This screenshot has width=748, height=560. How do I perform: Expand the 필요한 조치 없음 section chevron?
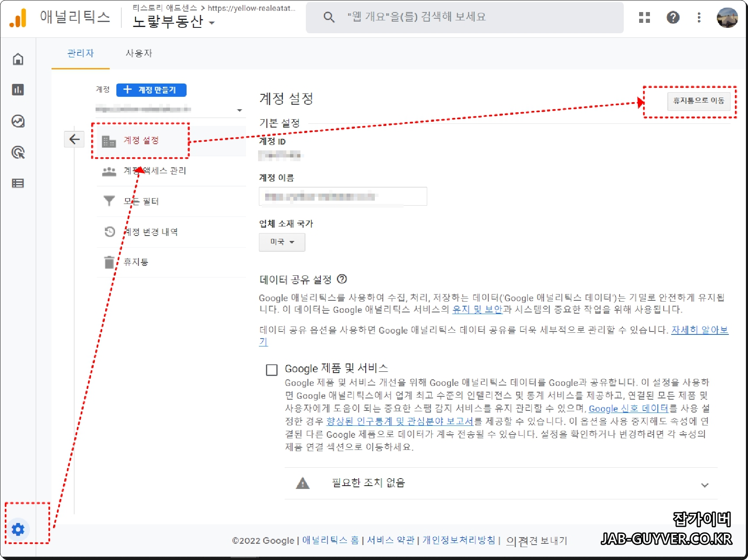pos(705,485)
